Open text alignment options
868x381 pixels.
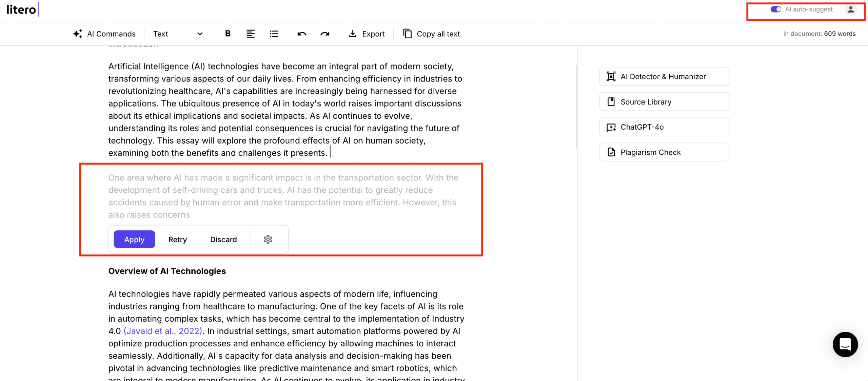[x=251, y=34]
